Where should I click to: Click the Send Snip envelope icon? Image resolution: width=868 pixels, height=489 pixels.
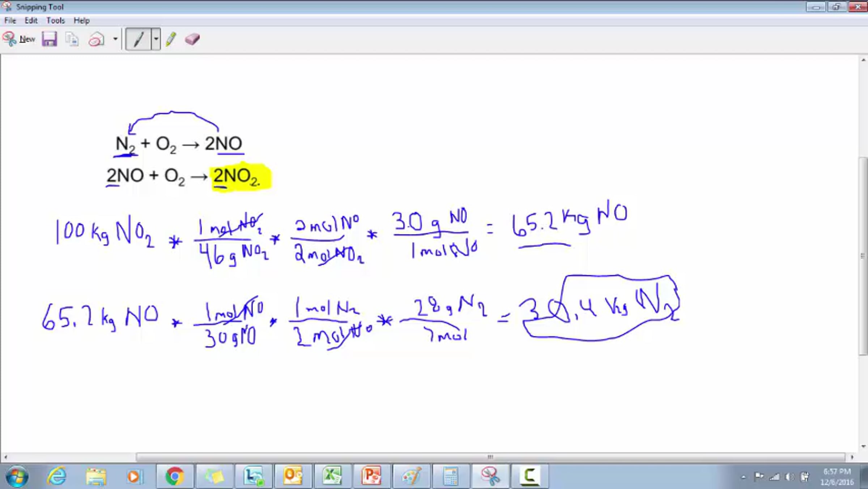(x=96, y=39)
